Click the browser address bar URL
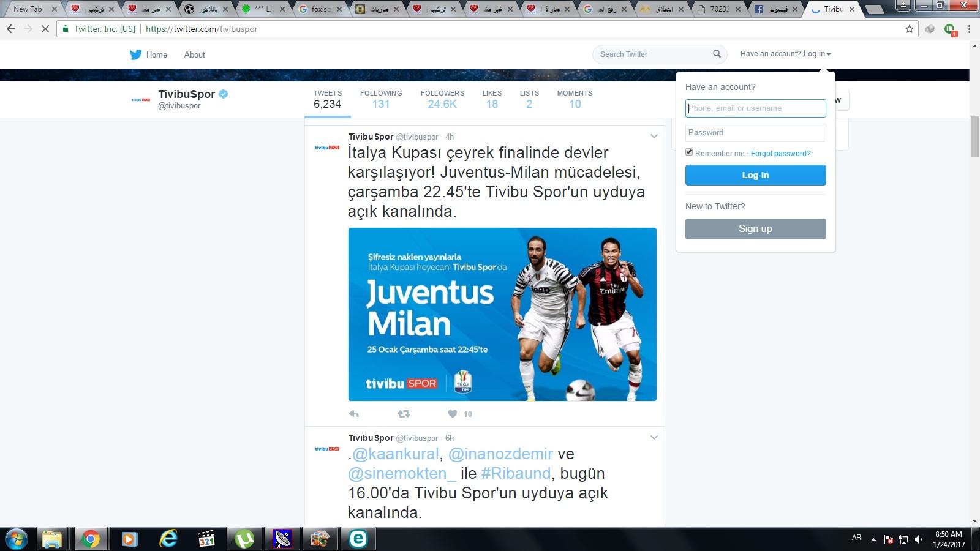Image resolution: width=980 pixels, height=551 pixels. pos(202,29)
